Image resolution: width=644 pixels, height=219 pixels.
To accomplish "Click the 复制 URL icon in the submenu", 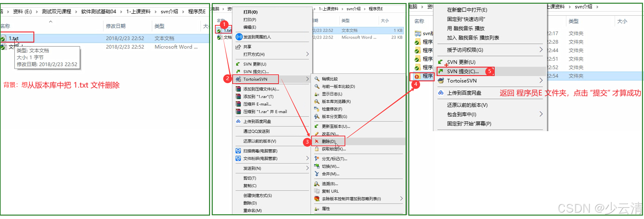I will tap(317, 191).
